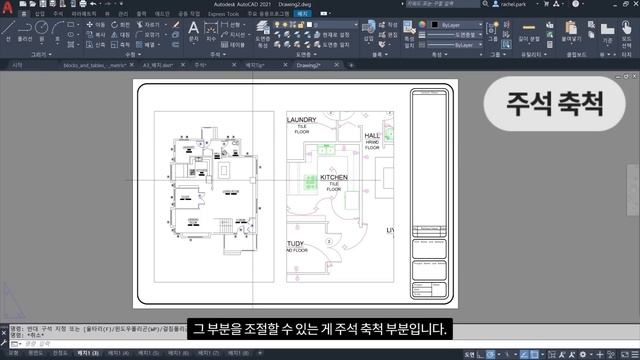Select the Line (선) draw tool
Viewport: 640px width, 360px height.
tap(8, 31)
